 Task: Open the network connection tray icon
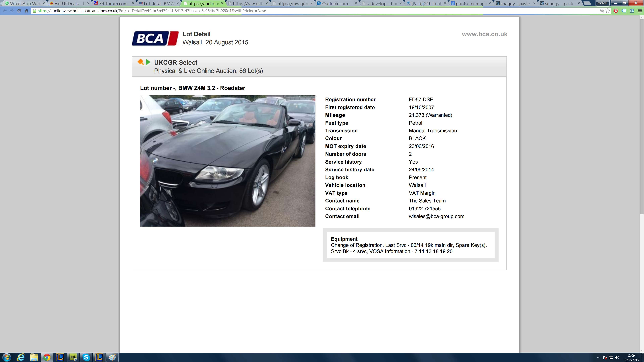[x=611, y=357]
